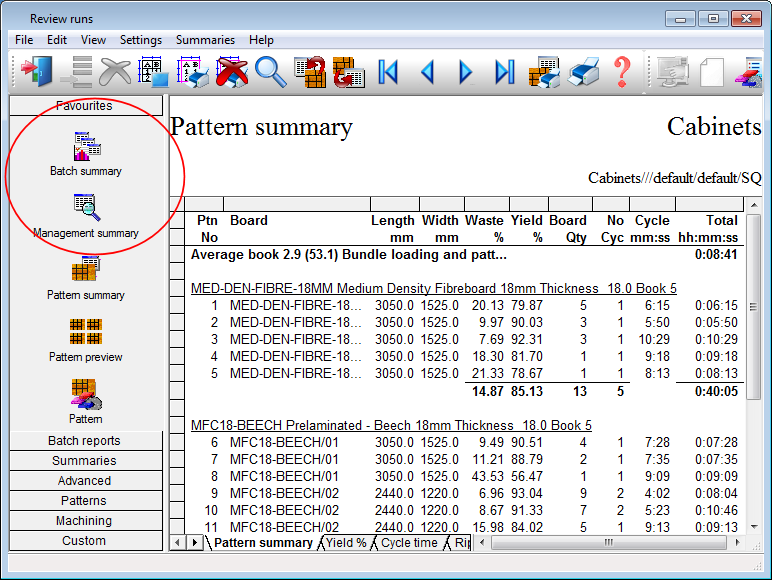772x580 pixels.
Task: Open the Summaries menu
Action: [x=205, y=40]
